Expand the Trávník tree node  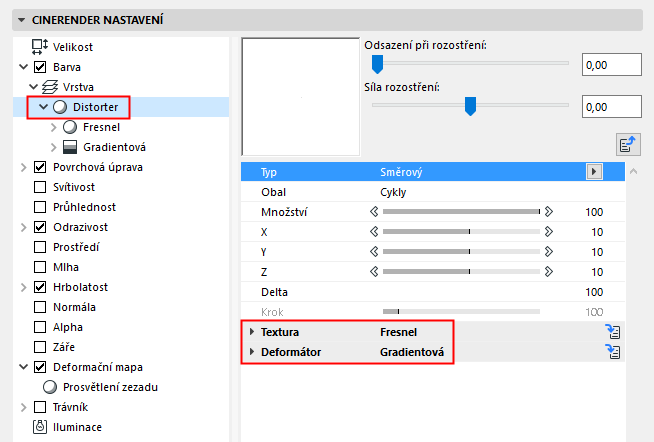[x=24, y=407]
